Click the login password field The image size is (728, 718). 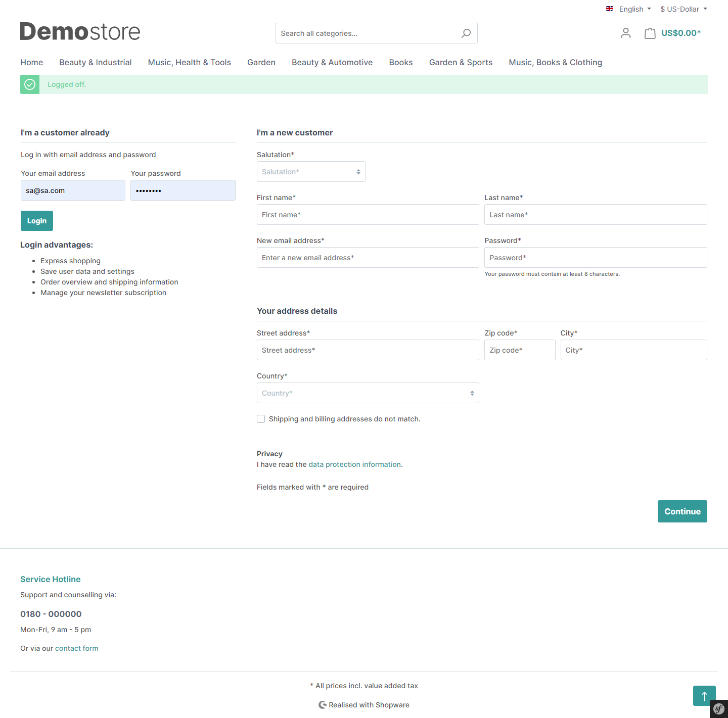183,190
